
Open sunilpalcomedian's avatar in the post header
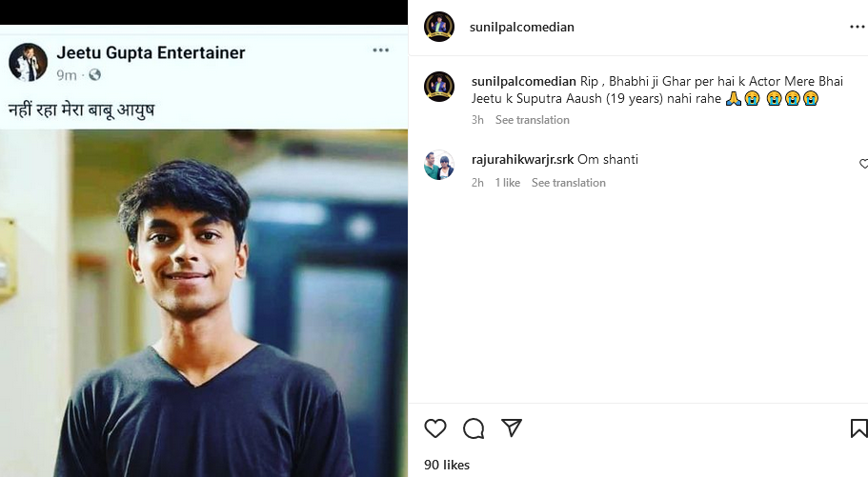click(x=439, y=27)
